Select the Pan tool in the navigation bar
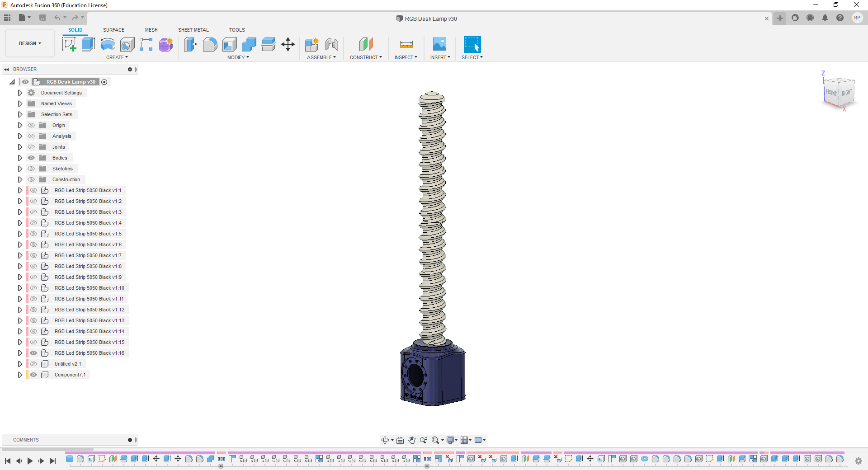 [412, 440]
